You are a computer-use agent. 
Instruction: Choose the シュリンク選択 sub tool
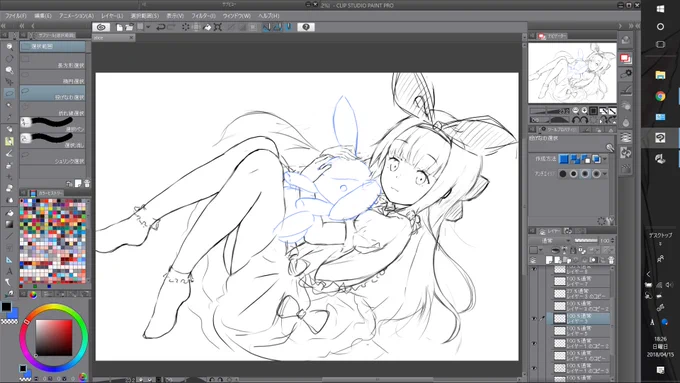click(52, 157)
